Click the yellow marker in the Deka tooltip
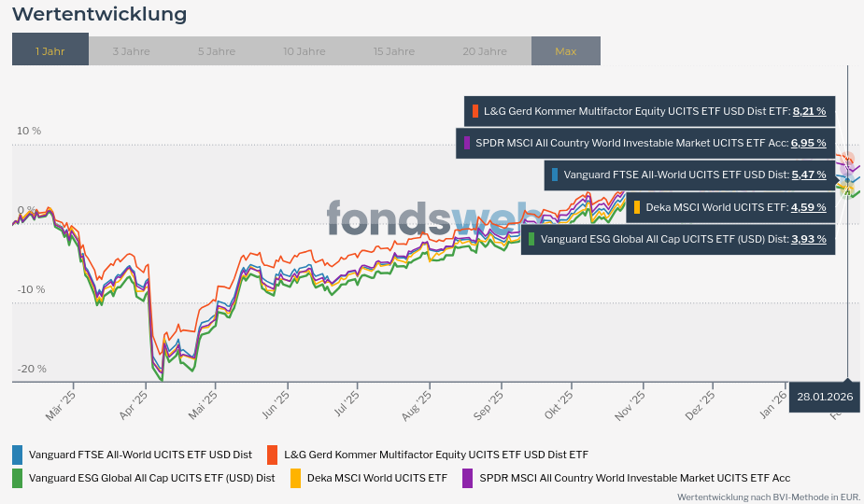864x504 pixels. (x=637, y=207)
